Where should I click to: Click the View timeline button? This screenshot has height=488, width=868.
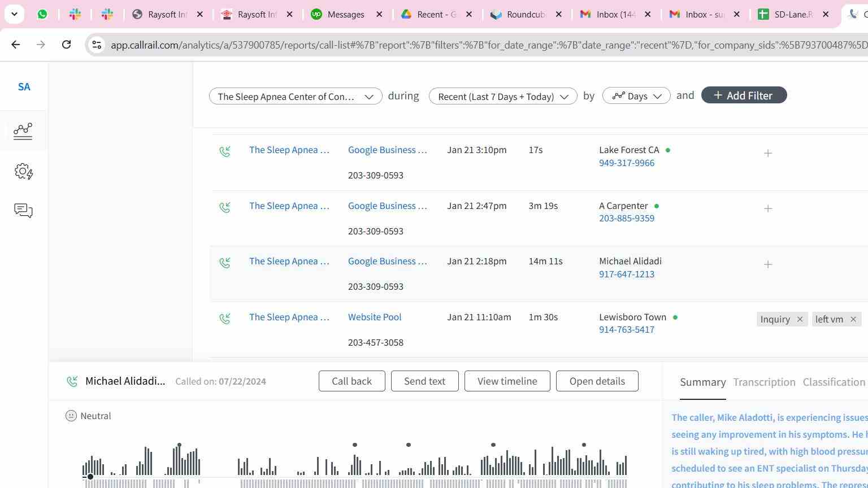pos(507,381)
